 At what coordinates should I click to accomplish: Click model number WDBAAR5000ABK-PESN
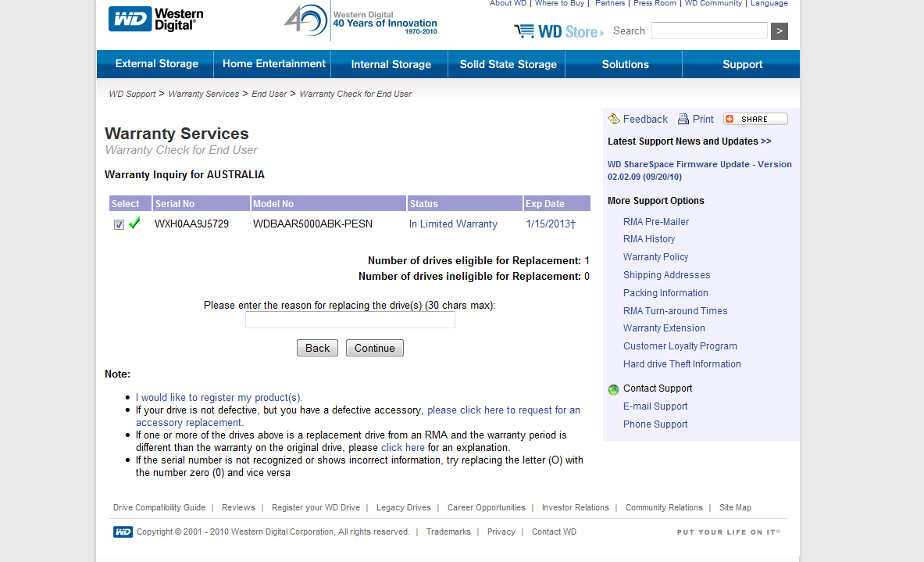(x=312, y=224)
